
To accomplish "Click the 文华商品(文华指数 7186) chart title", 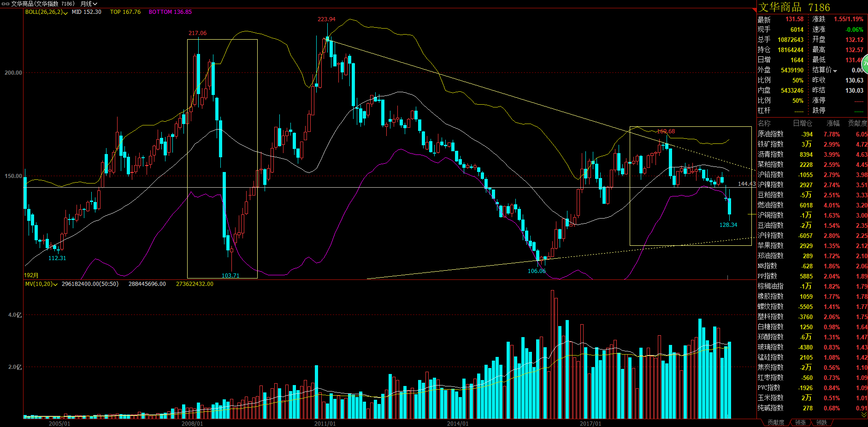I will [x=42, y=4].
